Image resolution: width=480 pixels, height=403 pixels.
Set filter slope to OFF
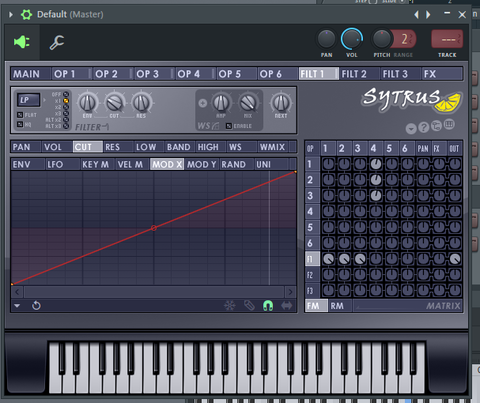click(x=66, y=94)
